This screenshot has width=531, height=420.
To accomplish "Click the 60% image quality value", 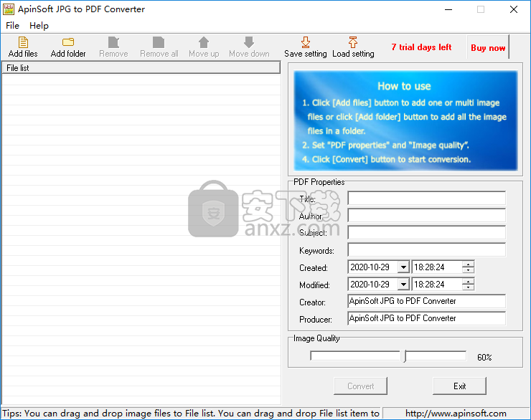I will point(484,357).
